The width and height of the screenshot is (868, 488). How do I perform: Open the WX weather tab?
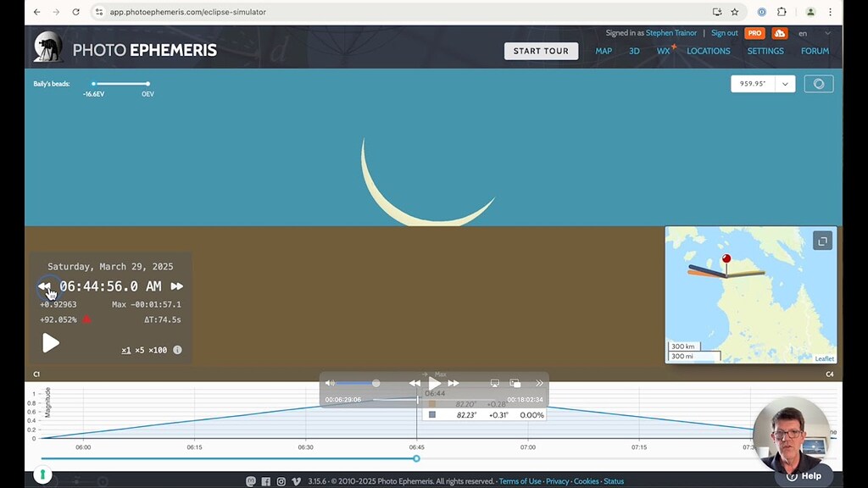[663, 51]
